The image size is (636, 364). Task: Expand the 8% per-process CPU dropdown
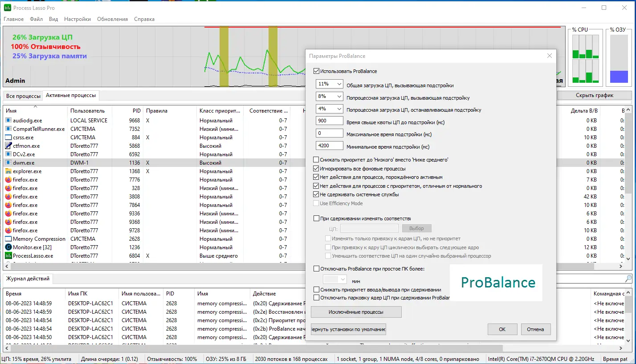[x=330, y=96]
